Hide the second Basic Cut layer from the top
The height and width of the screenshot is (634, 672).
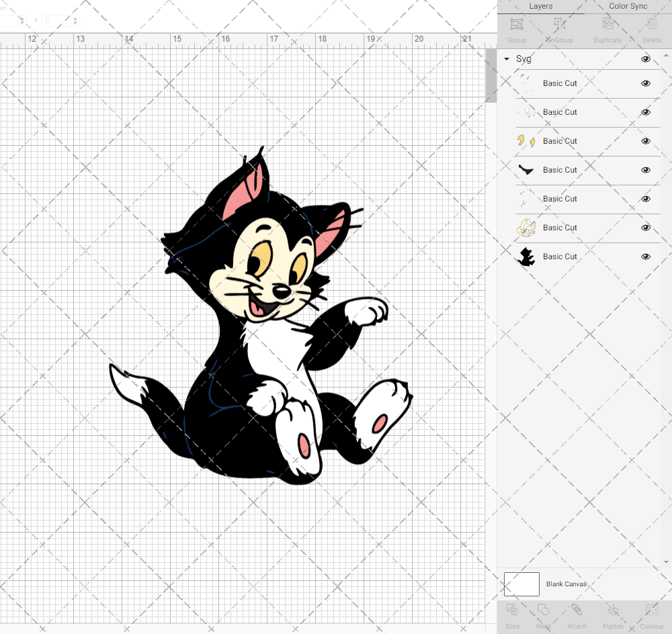point(646,112)
